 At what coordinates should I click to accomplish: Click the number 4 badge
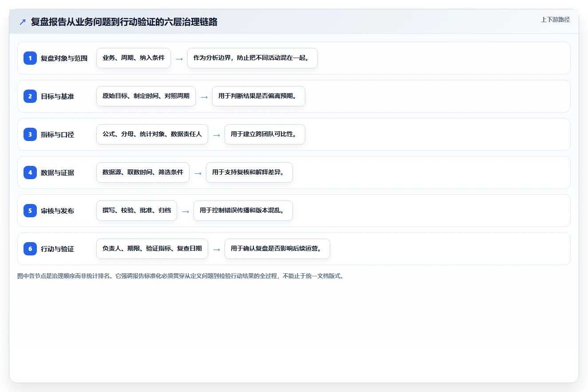click(30, 172)
